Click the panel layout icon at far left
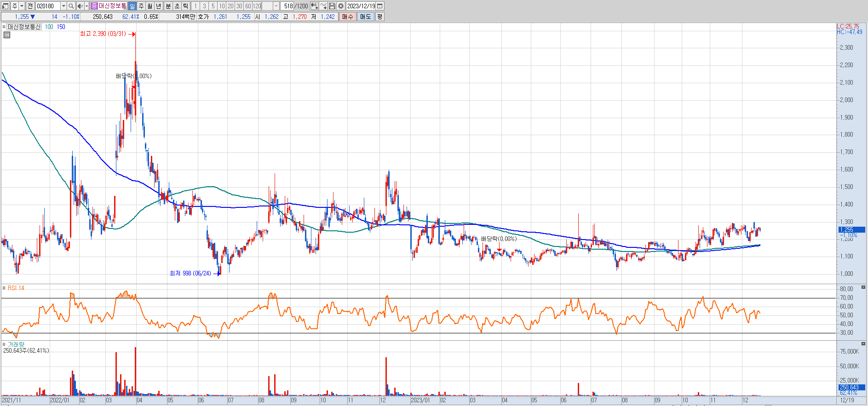The height and width of the screenshot is (406, 868). (x=6, y=6)
